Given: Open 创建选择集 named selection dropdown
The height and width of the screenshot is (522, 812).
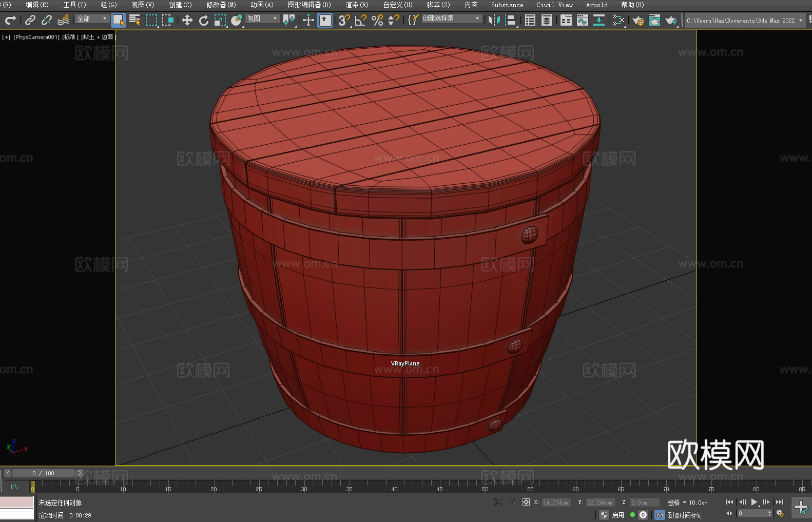Looking at the screenshot, I should click(x=451, y=18).
